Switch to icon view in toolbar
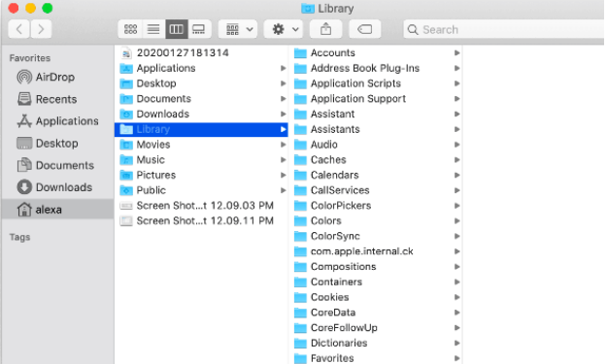 130,29
